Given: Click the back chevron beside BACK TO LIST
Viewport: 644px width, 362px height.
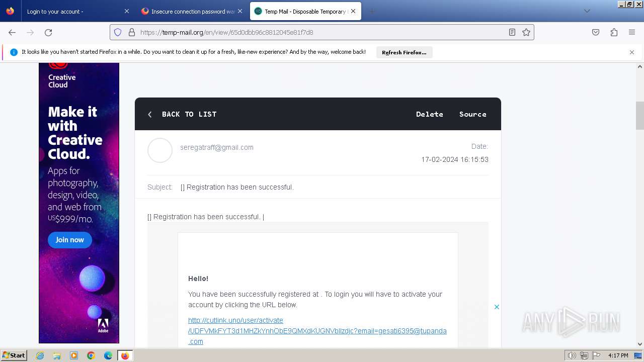Looking at the screenshot, I should 150,114.
